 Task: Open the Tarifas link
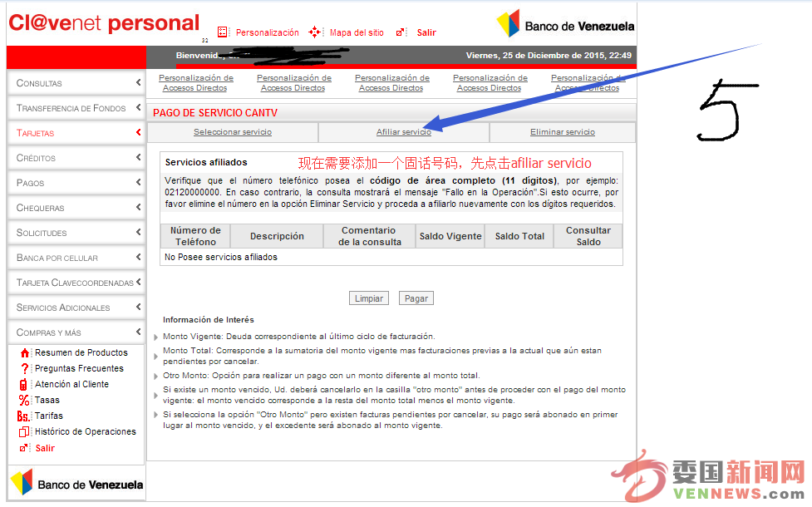49,416
